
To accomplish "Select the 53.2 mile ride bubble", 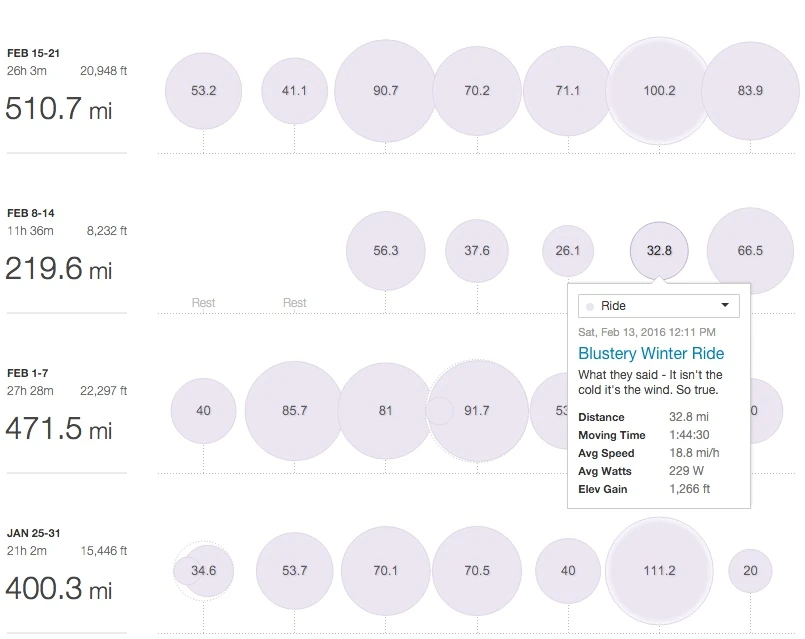I will tap(203, 91).
